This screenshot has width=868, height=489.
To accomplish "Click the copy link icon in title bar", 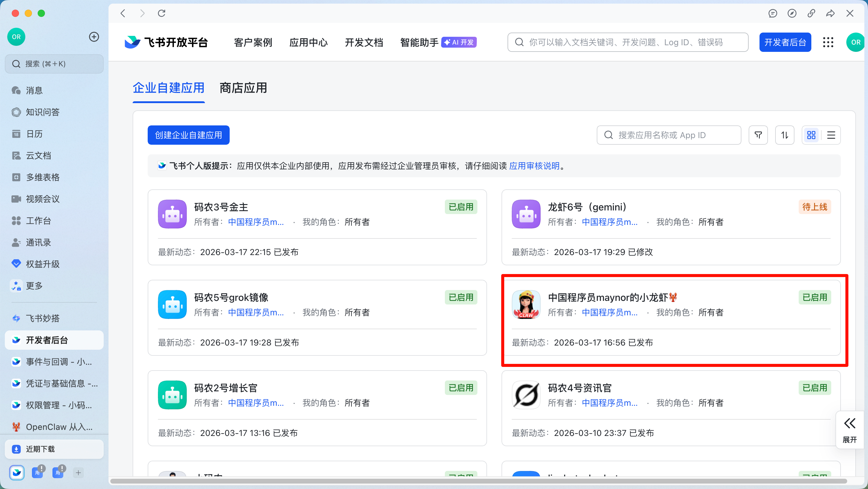I will [x=811, y=14].
